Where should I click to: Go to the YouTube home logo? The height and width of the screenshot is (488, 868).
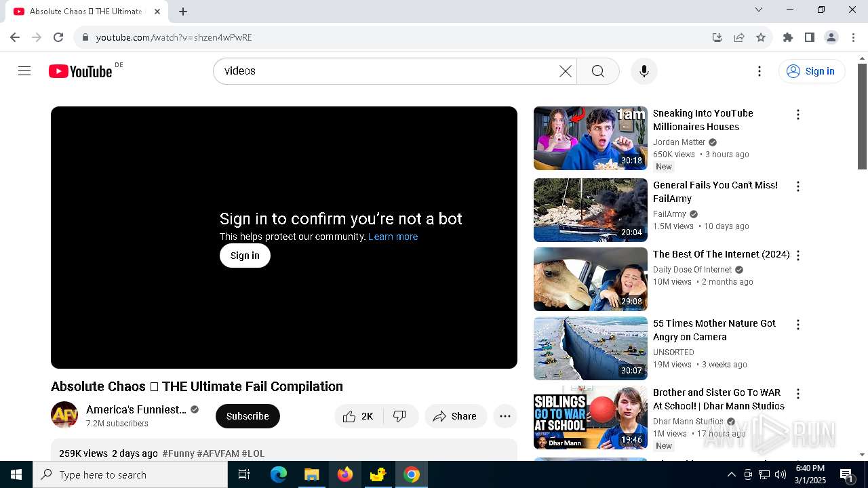81,71
